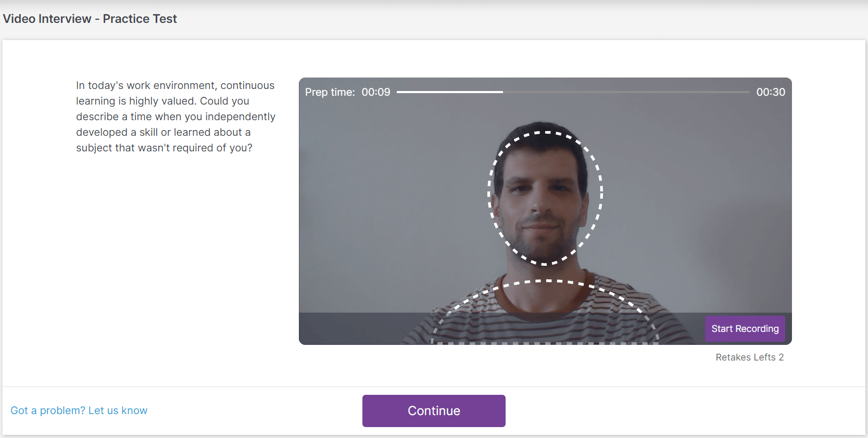Click the Start Recording button

tap(745, 329)
